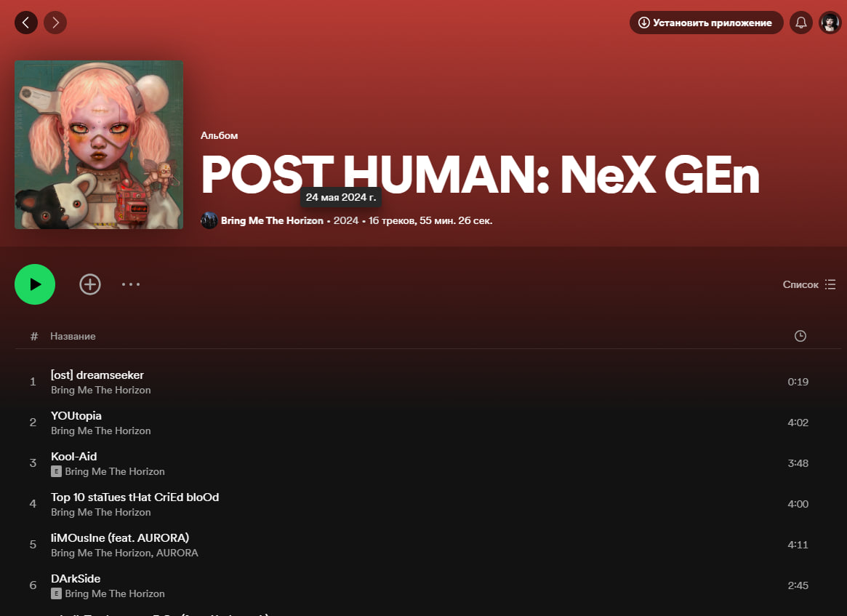847x616 pixels.
Task: Open the three-dots more options menu
Action: point(131,284)
